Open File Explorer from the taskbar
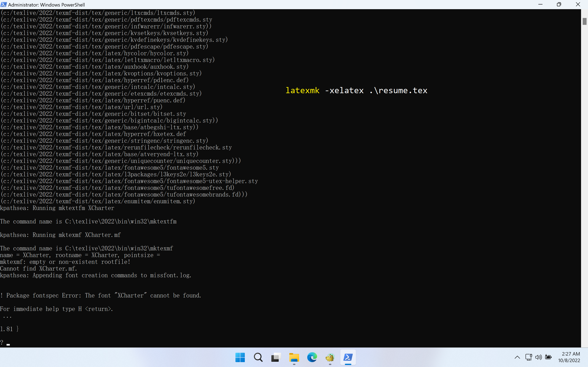The height and width of the screenshot is (367, 588). click(294, 357)
